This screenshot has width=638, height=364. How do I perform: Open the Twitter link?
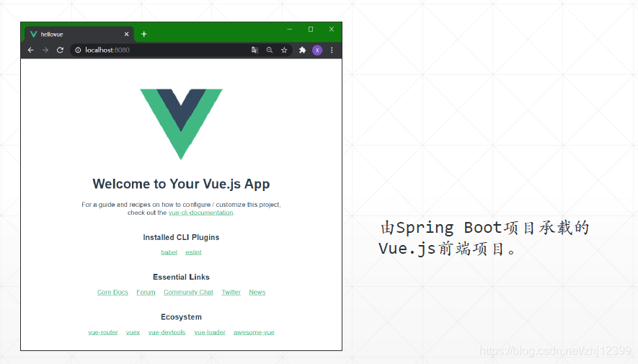tap(231, 292)
